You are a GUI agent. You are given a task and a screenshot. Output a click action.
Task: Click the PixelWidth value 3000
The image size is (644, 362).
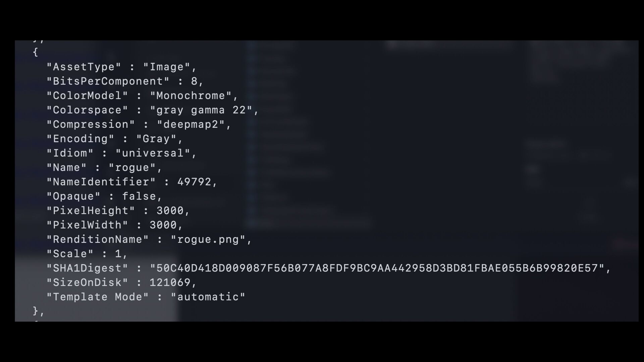pos(163,225)
